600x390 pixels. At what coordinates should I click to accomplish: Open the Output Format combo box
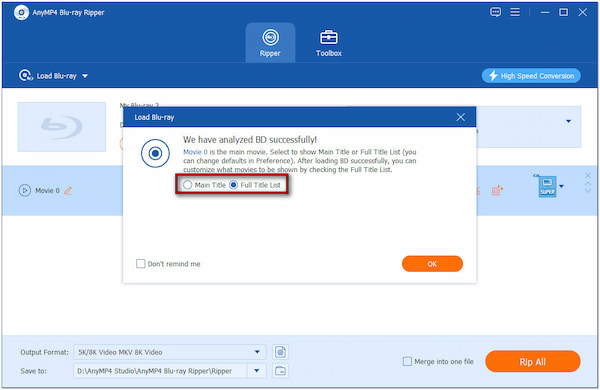pos(170,352)
